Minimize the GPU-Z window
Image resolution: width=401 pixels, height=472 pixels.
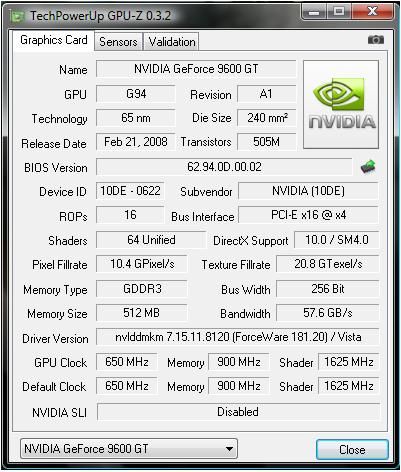[313, 12]
